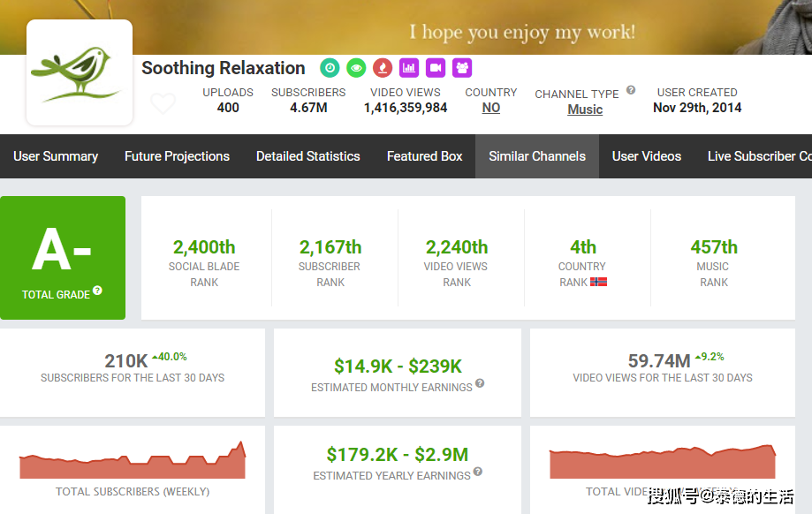The image size is (812, 514).
Task: Click the $14.9K - $239K monthly earnings
Action: 398,367
